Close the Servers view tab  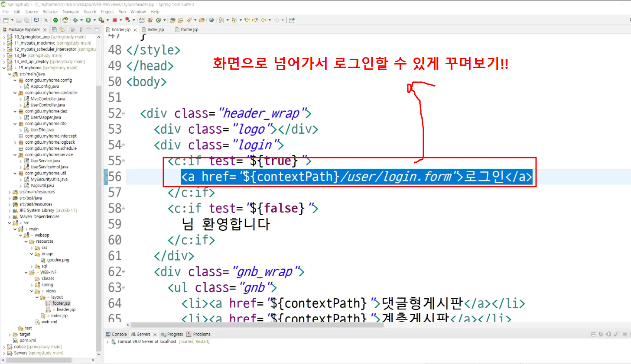[155, 335]
